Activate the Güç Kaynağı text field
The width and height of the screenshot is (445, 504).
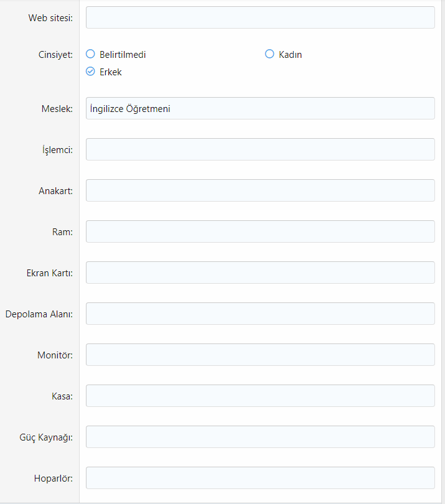click(x=260, y=437)
